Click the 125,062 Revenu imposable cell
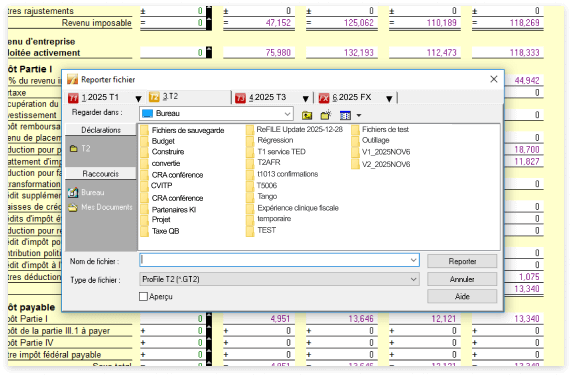The height and width of the screenshot is (376, 572). coord(359,23)
